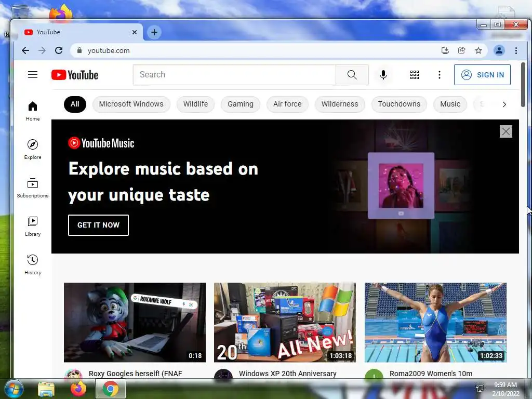Go to Home in the sidebar
The image size is (532, 399).
[33, 111]
